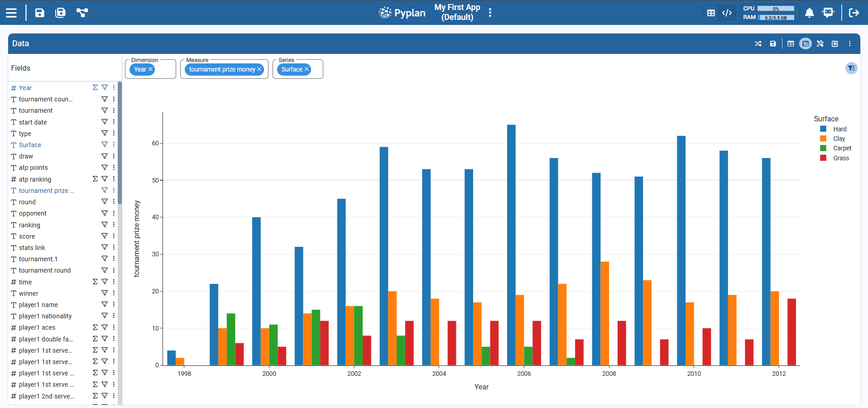868x408 pixels.
Task: Select the 'winner' field in the list
Action: (x=29, y=293)
